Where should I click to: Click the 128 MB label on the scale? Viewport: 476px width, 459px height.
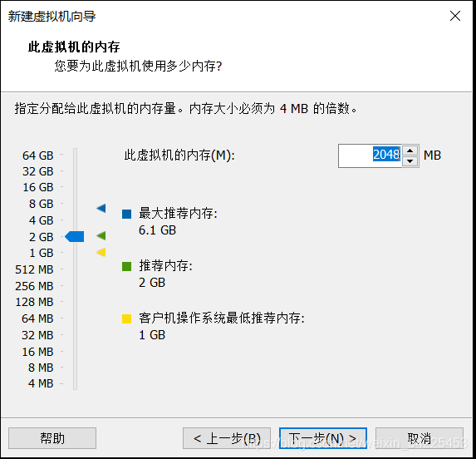click(34, 302)
